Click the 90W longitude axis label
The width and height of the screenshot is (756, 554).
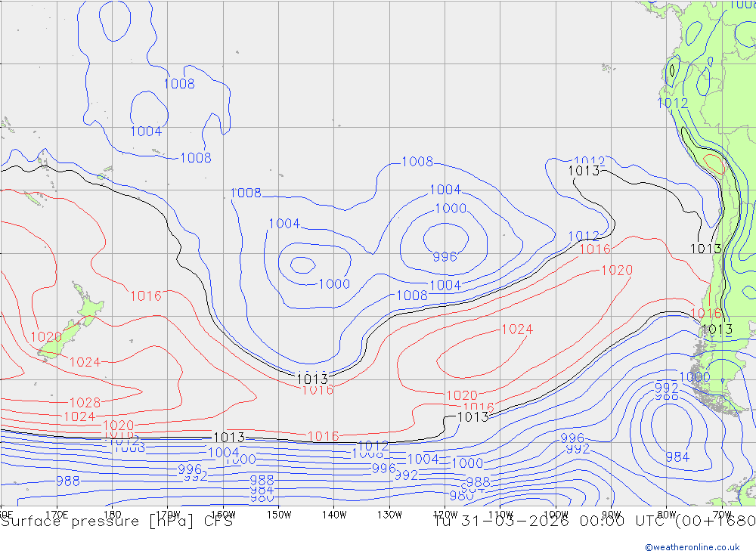612,515
